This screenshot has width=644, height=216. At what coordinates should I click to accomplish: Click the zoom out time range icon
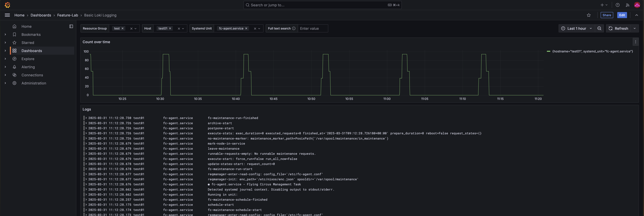[x=599, y=28]
